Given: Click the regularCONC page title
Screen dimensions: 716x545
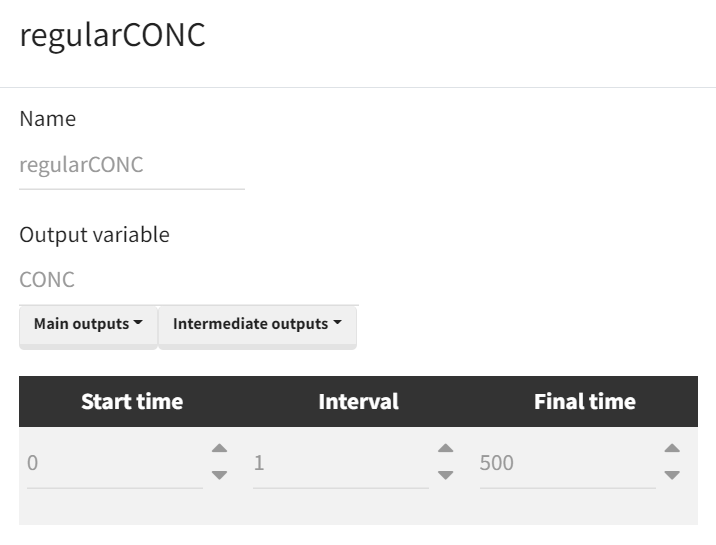Looking at the screenshot, I should click(112, 36).
